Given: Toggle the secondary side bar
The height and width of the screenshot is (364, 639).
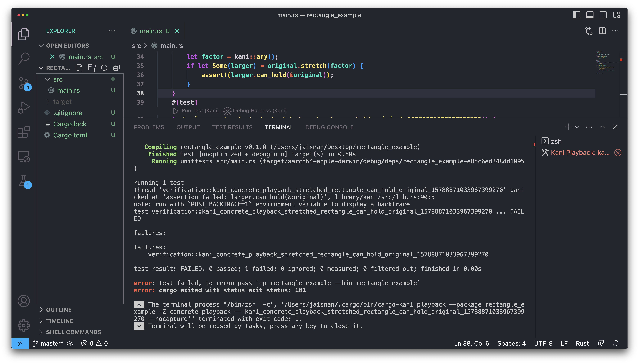Looking at the screenshot, I should pyautogui.click(x=603, y=15).
